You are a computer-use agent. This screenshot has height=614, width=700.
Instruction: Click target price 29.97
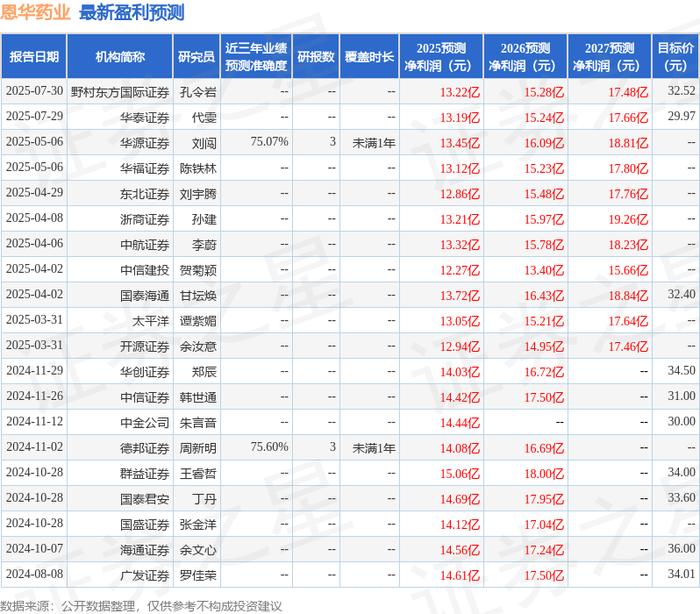[x=681, y=117]
